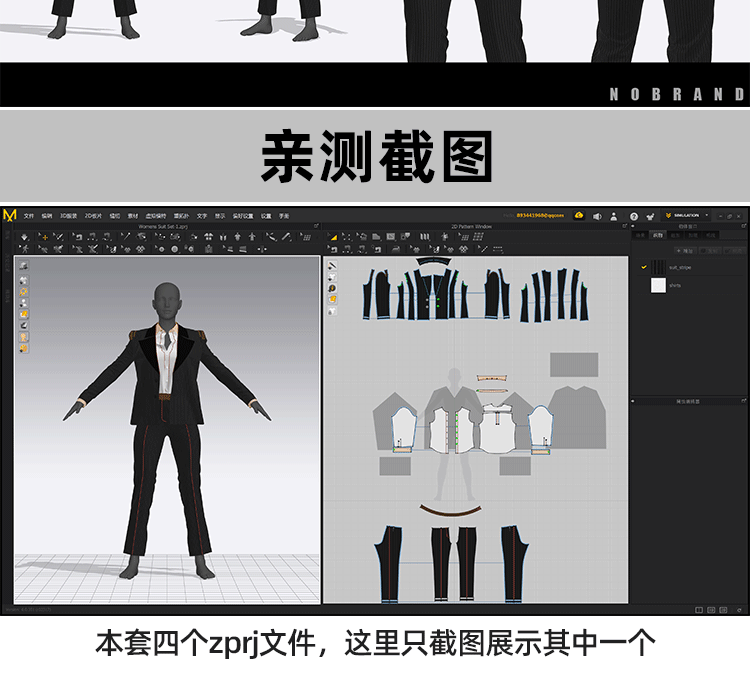Open the SIMULATION mode dropdown
Viewport: 750px width, 676px height.
tap(687, 215)
